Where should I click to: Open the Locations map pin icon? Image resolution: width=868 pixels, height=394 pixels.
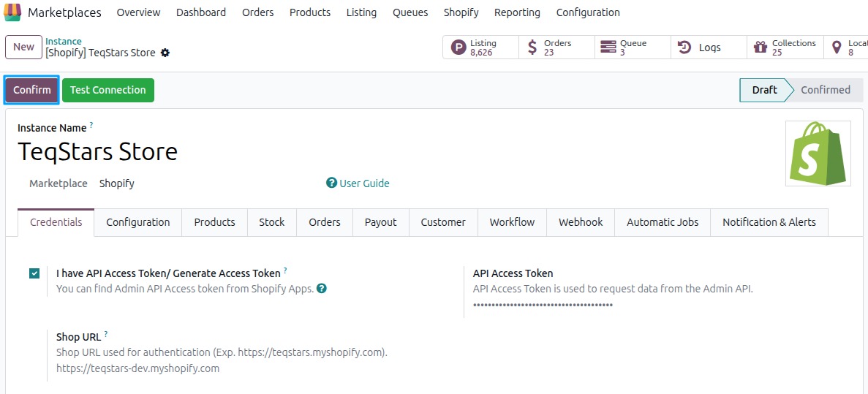837,48
